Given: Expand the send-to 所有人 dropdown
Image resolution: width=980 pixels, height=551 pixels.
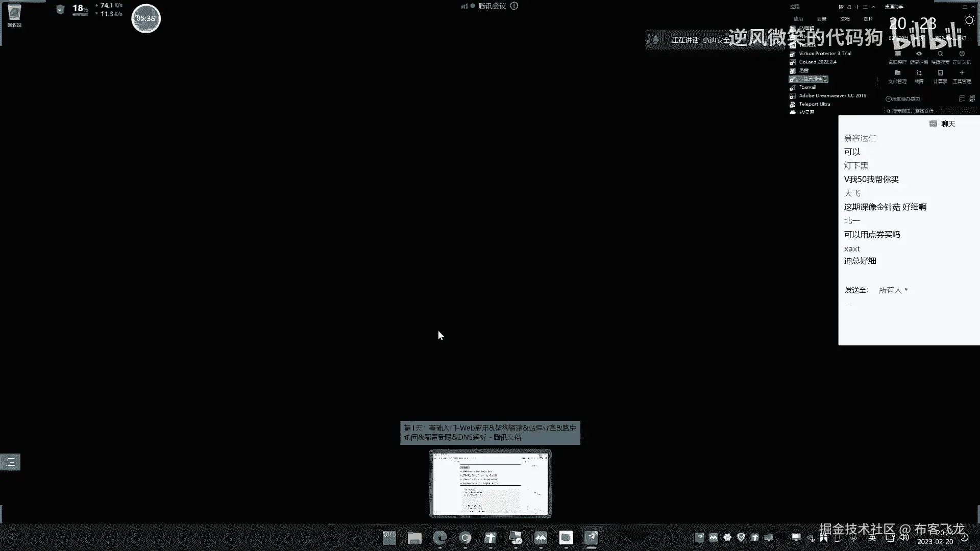Looking at the screenshot, I should click(x=893, y=290).
